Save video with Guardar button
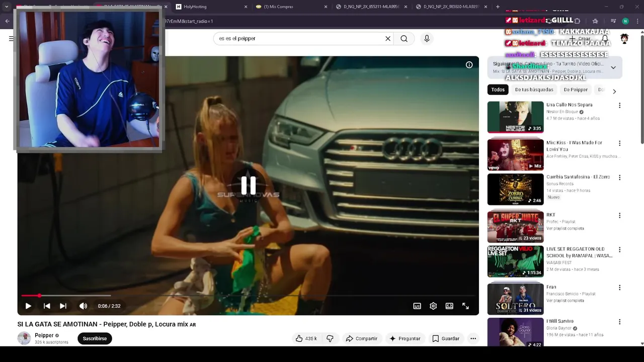 click(x=446, y=338)
